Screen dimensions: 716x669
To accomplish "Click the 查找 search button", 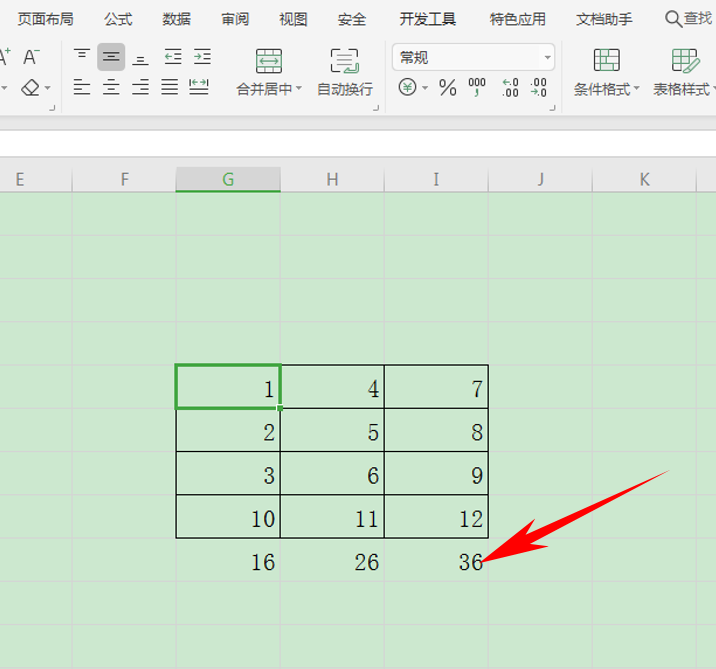I will click(x=688, y=19).
